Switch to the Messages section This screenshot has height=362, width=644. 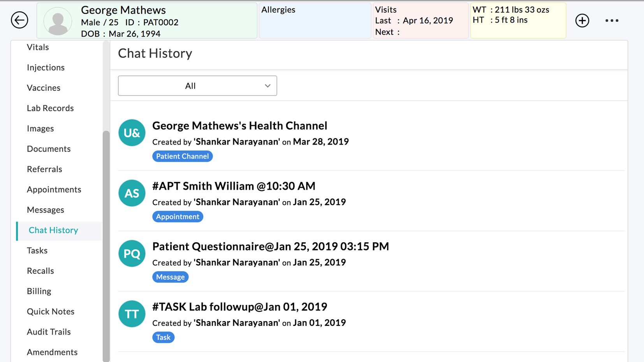click(x=46, y=210)
